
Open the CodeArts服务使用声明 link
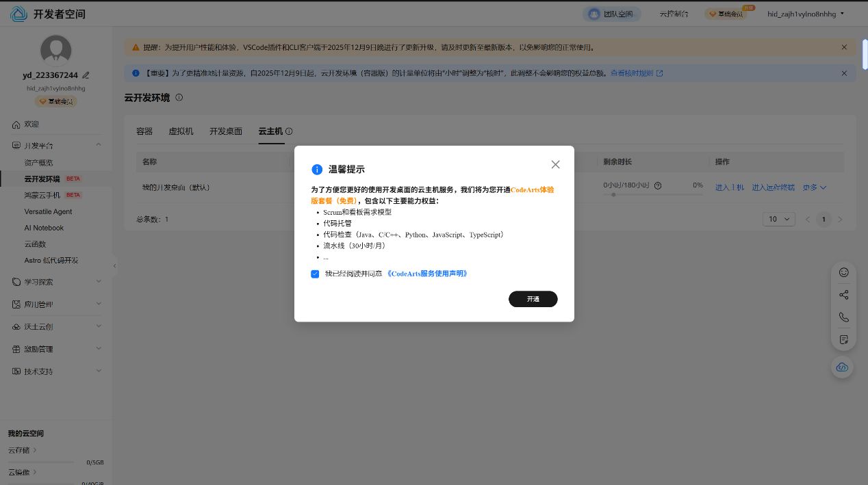point(428,274)
